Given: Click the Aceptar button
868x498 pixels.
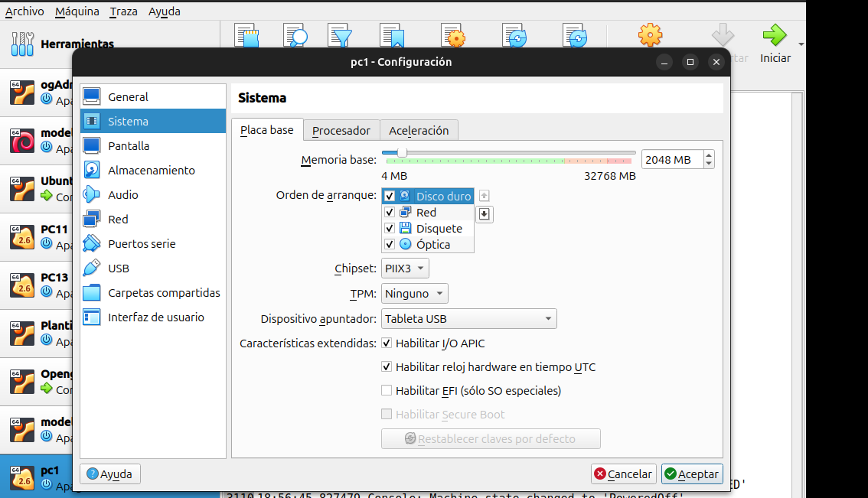Looking at the screenshot, I should point(692,474).
